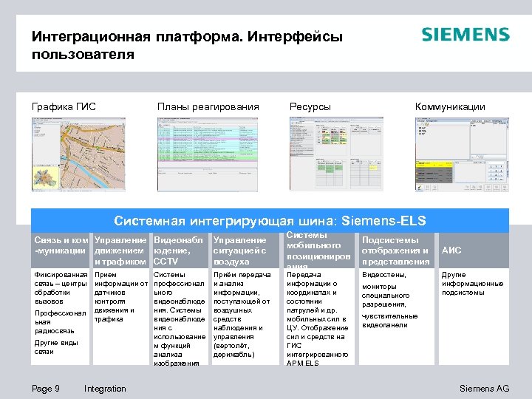Select the Связь и коммуникации header
532x399 pixels.
click(x=61, y=250)
